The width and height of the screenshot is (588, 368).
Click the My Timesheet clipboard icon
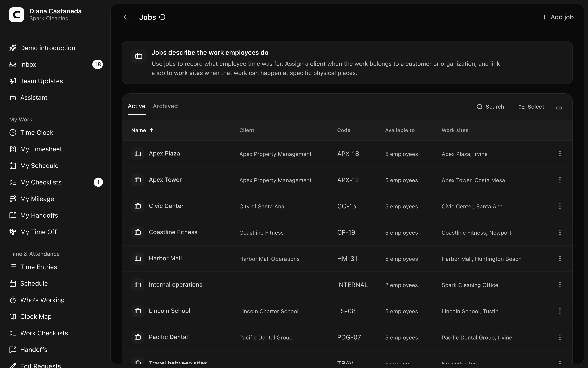coord(13,149)
